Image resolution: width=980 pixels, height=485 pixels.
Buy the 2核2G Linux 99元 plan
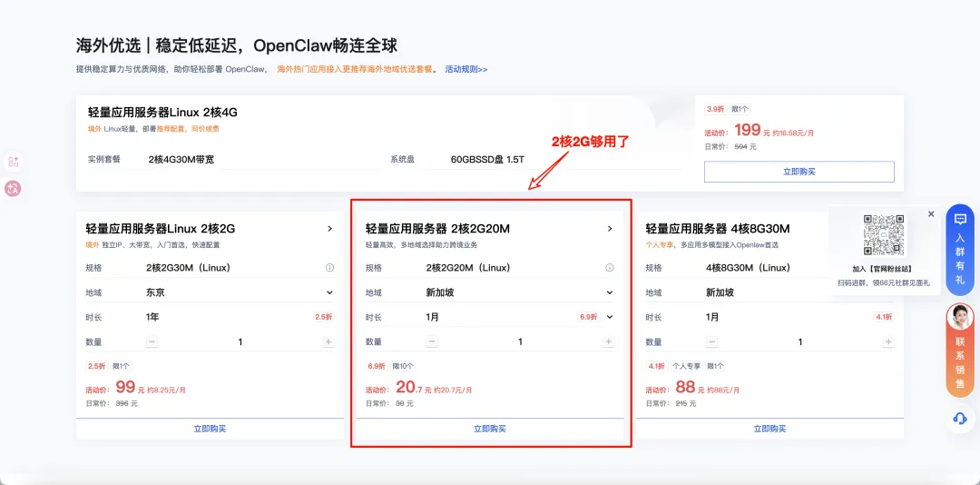click(210, 429)
